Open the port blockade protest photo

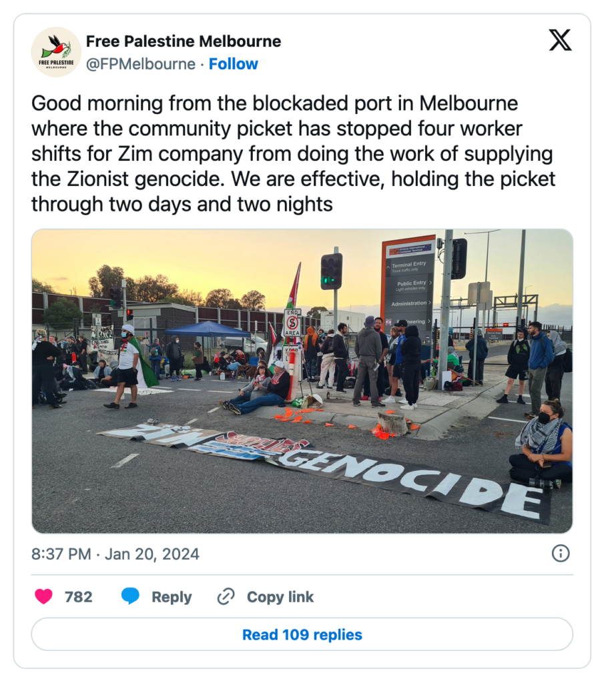point(302,381)
